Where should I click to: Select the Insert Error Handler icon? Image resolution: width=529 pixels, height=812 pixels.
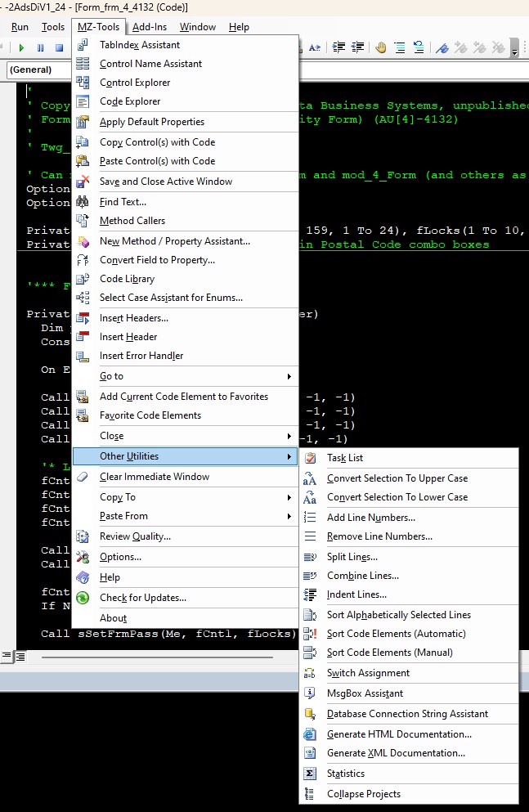click(x=83, y=356)
